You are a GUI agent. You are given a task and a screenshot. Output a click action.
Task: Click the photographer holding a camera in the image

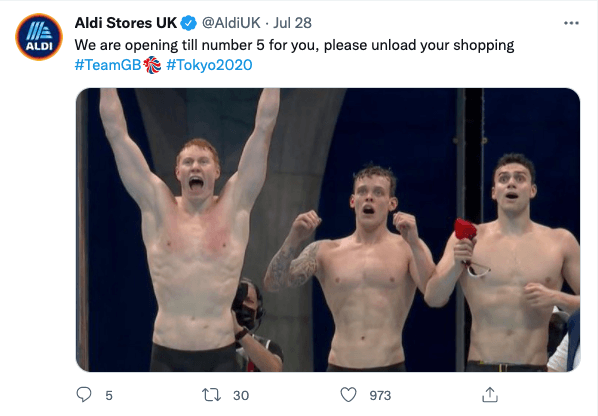coord(256,326)
